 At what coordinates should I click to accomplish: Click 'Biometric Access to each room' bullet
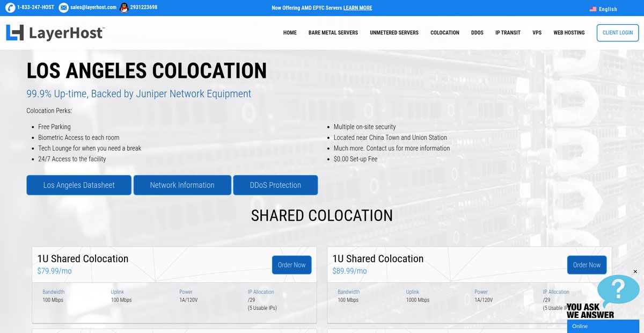coord(79,137)
